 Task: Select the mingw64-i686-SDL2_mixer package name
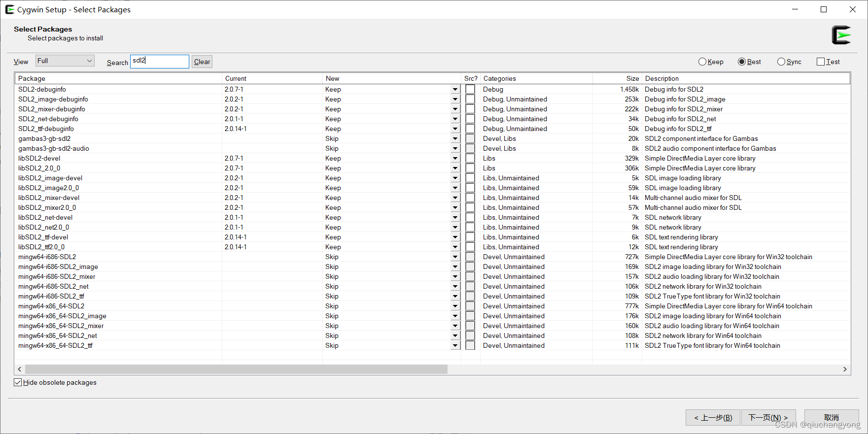[57, 276]
